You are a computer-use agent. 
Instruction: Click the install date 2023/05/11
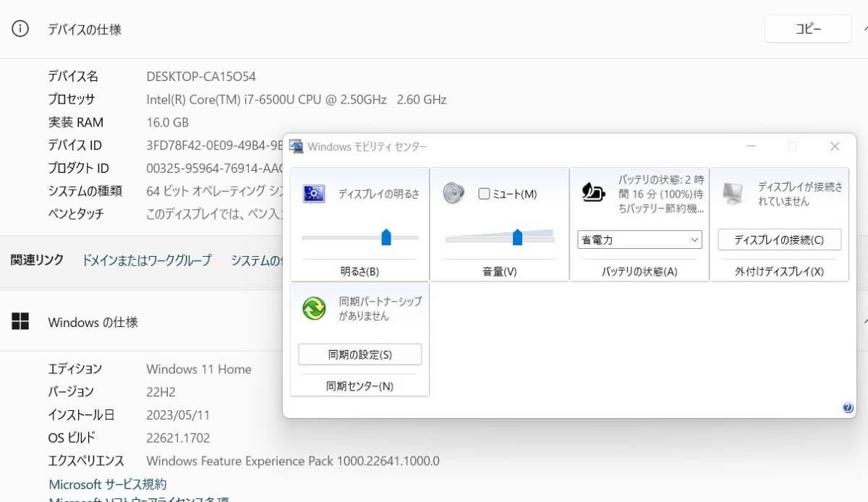click(x=176, y=414)
